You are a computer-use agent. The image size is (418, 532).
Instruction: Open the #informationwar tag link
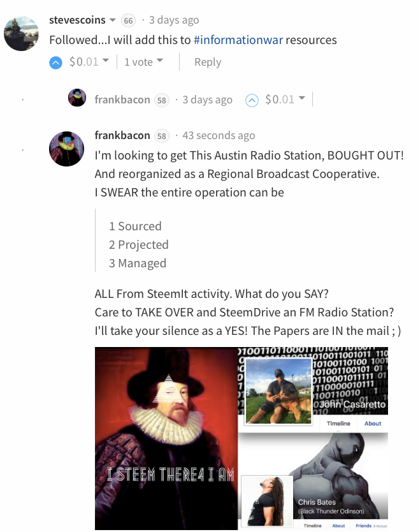(238, 40)
